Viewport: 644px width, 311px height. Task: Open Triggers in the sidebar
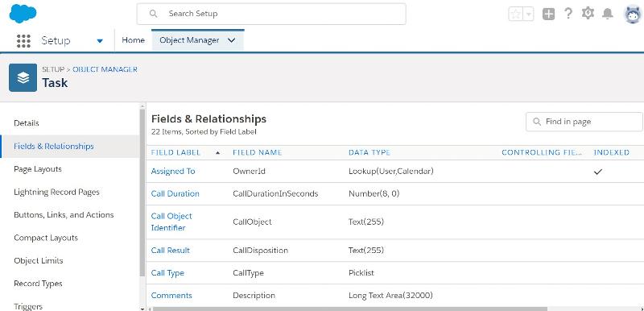(28, 306)
